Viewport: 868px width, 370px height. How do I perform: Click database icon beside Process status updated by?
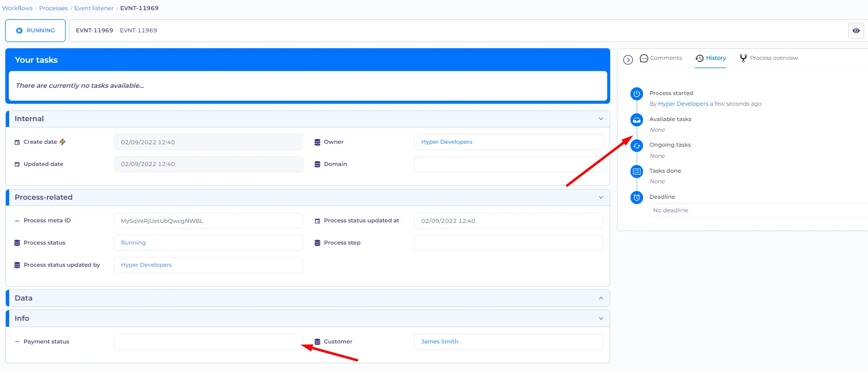click(x=17, y=265)
